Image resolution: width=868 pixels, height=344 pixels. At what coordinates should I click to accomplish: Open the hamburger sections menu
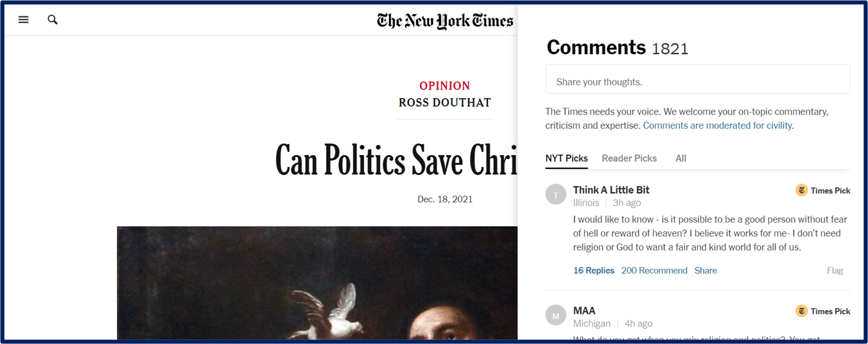click(23, 20)
